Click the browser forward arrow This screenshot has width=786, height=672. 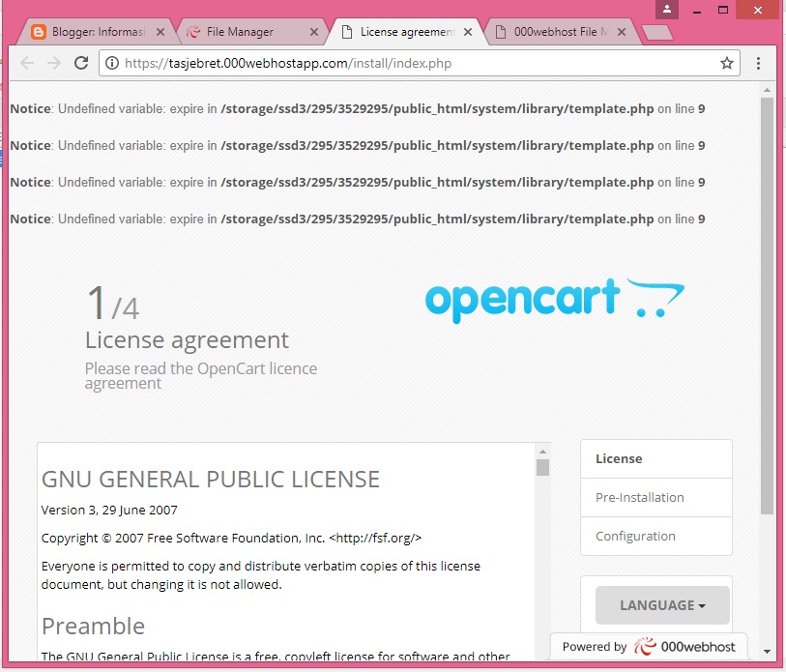[53, 63]
